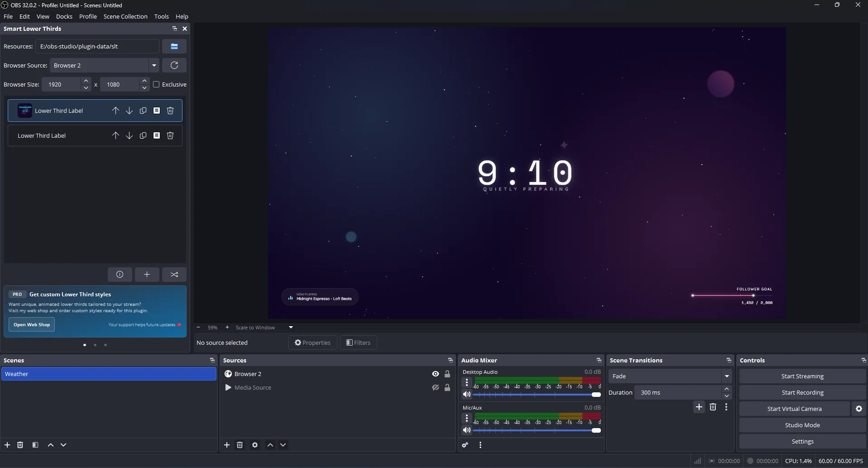The height and width of the screenshot is (468, 868).
Task: Add a new lower third
Action: (147, 274)
